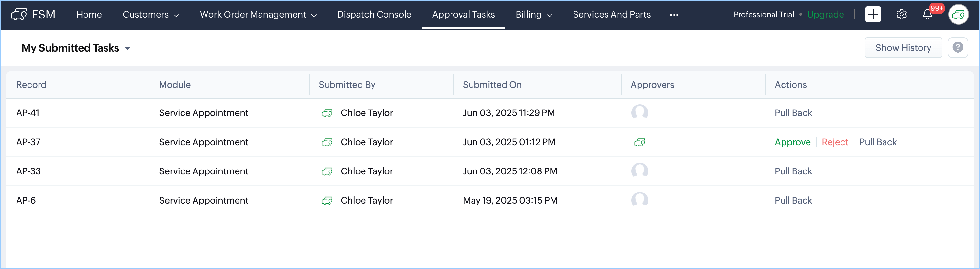980x269 pixels.
Task: Open the quick create plus icon
Action: click(x=873, y=15)
